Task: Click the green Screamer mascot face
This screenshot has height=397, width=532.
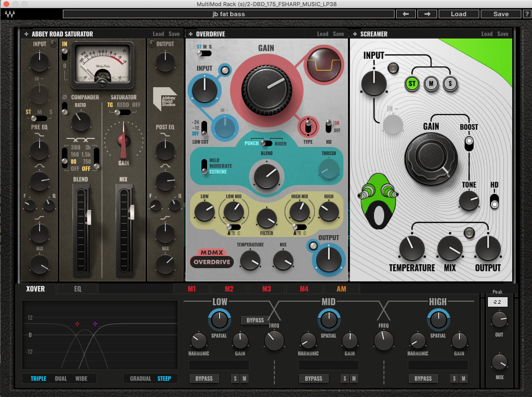Action: pos(378,201)
